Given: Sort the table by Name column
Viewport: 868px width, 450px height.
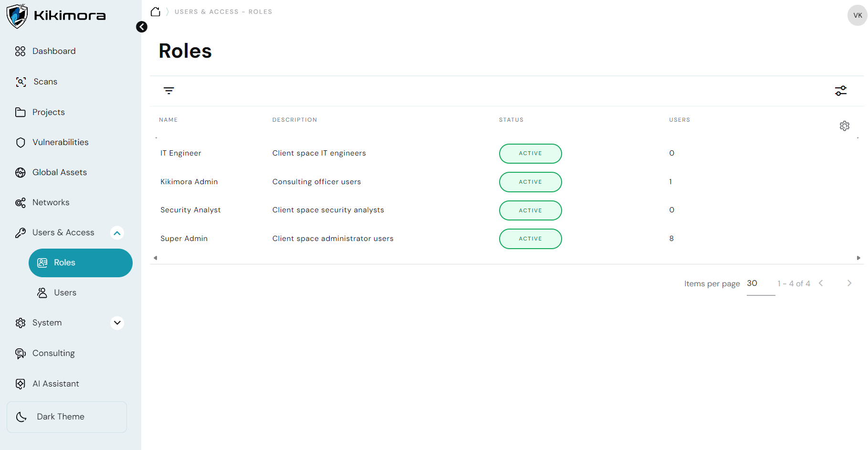Looking at the screenshot, I should (168, 120).
